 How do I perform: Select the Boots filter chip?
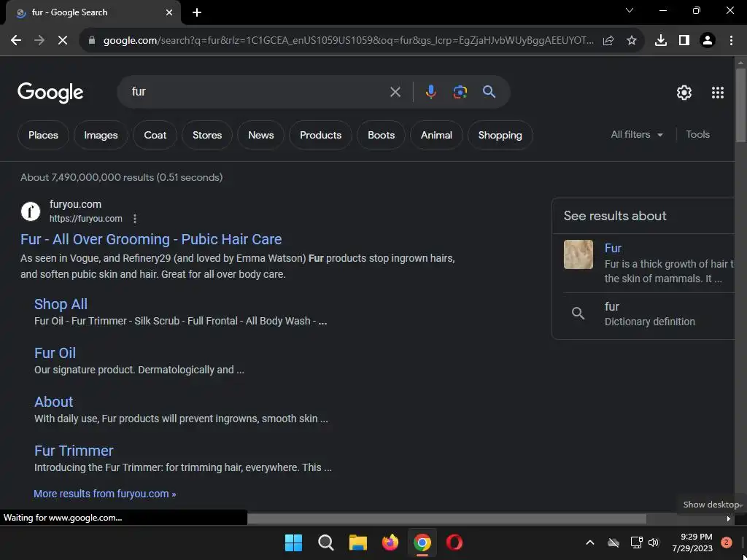[381, 135]
